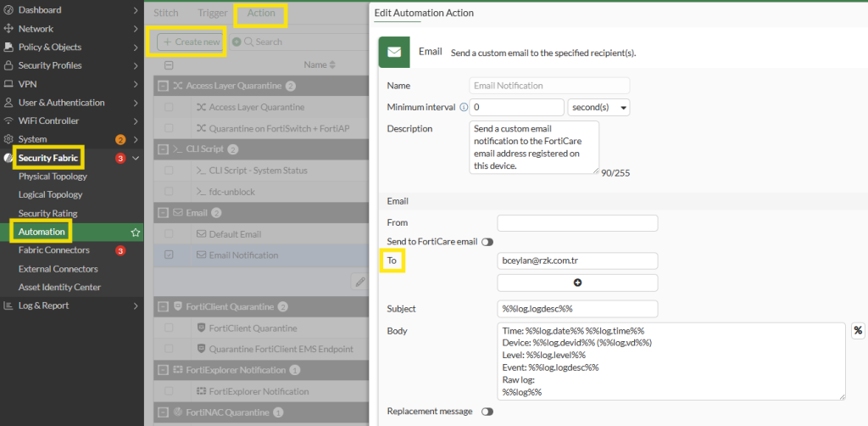Check the FortiExplorer Notification row checkbox
Viewport: 868px width, 426px height.
[x=169, y=391]
